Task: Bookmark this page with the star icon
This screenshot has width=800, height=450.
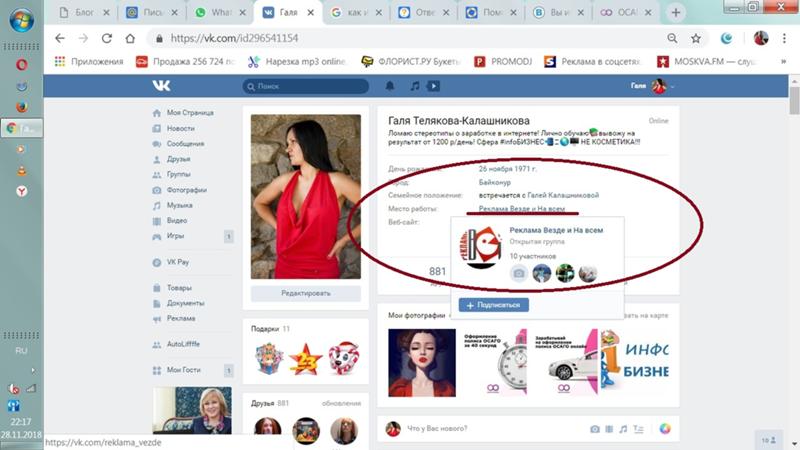Action: click(696, 38)
